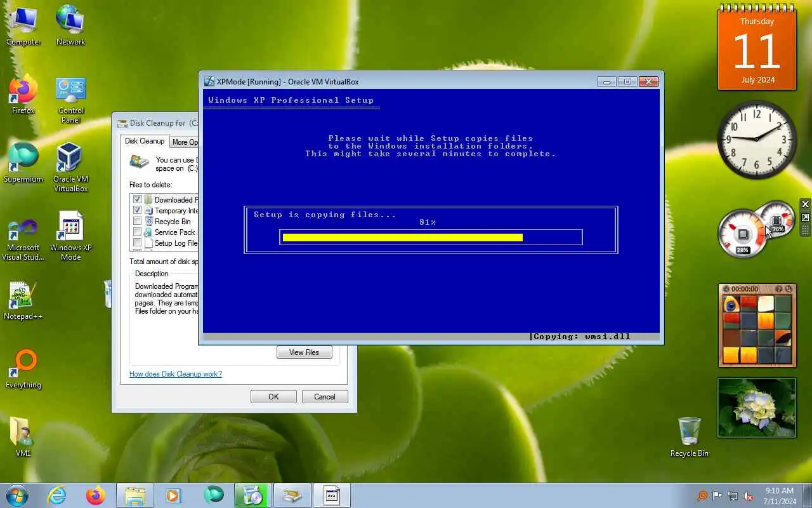Click the View Files button
Image resolution: width=812 pixels, height=508 pixels.
tap(304, 352)
